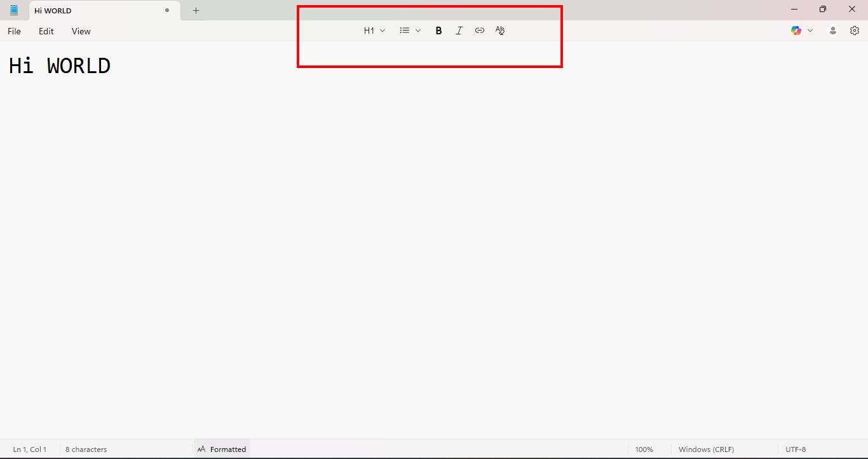
Task: Open the bulleted list options dropdown
Action: click(410, 31)
